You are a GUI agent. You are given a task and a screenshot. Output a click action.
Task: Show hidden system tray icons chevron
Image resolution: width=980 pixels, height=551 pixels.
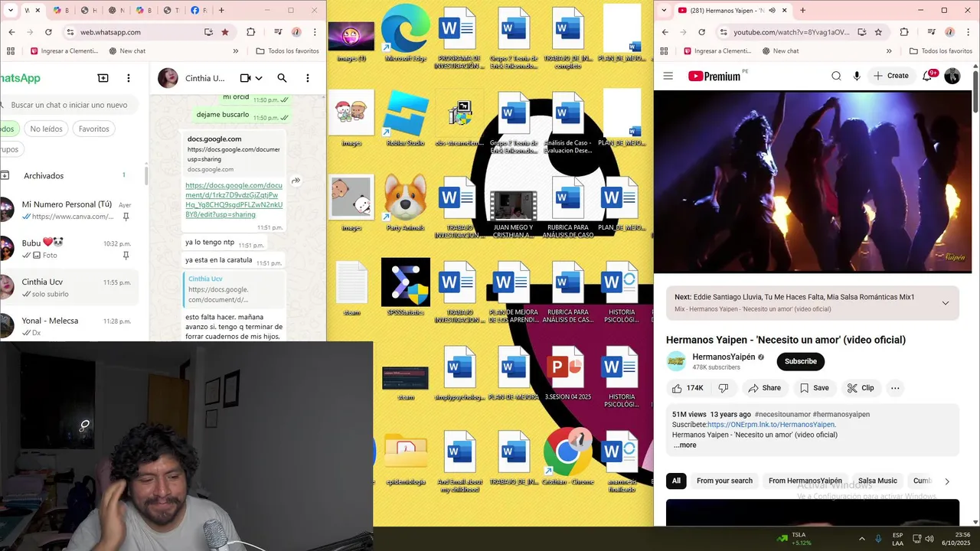[861, 539]
